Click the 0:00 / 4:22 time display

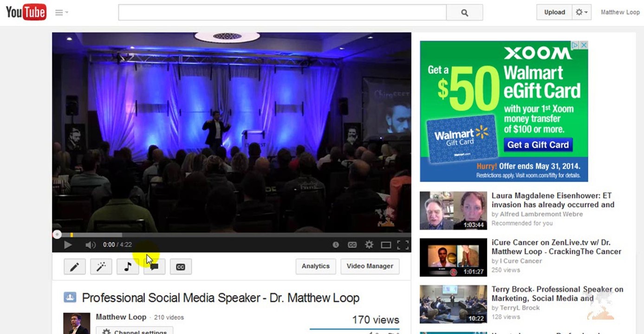click(x=117, y=245)
